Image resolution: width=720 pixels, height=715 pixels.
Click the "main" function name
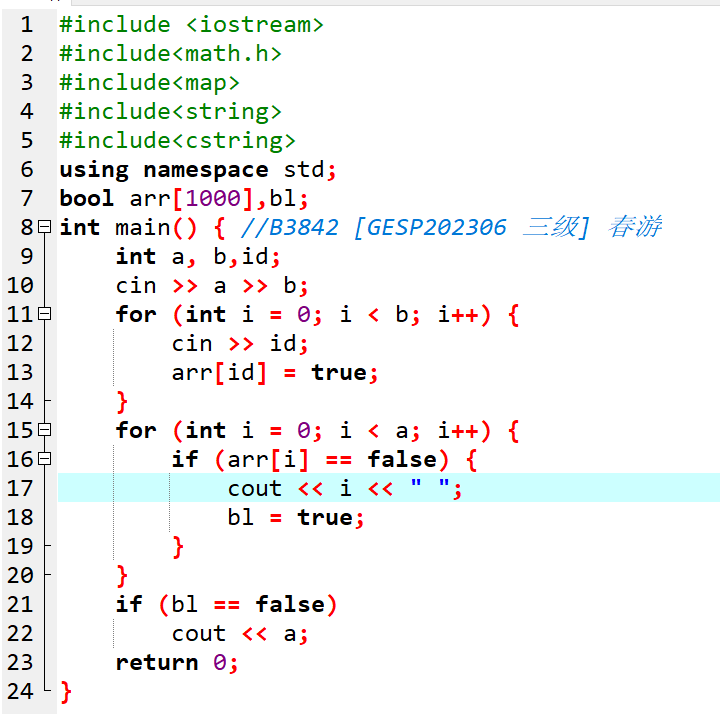click(x=142, y=228)
